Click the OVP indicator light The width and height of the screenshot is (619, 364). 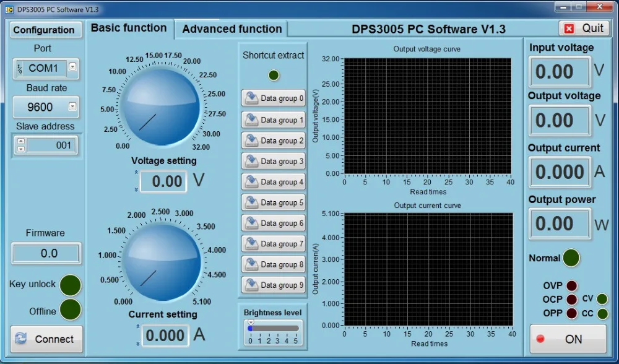point(570,285)
